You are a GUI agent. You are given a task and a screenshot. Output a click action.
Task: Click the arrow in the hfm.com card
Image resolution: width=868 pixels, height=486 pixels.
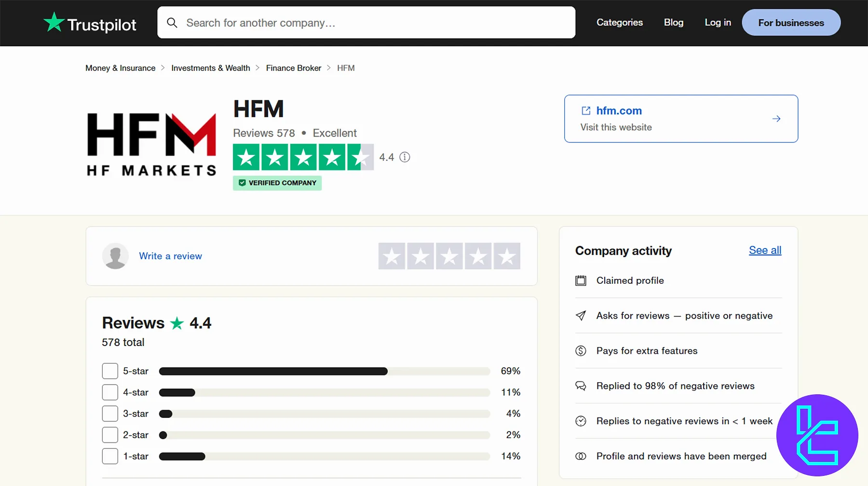tap(776, 119)
